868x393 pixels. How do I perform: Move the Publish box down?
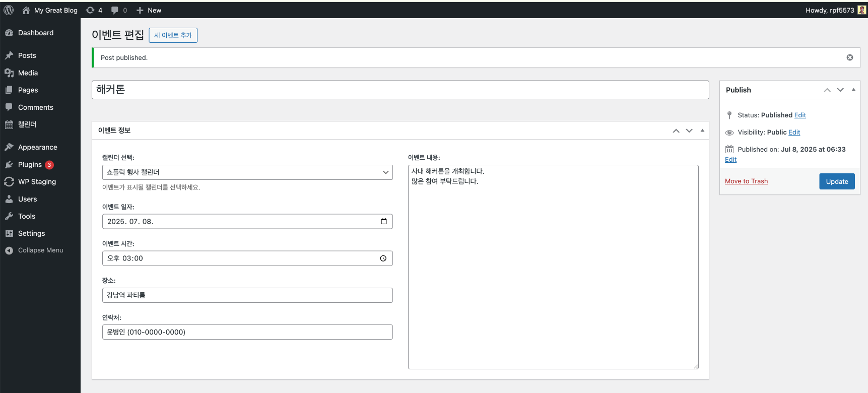pos(840,90)
